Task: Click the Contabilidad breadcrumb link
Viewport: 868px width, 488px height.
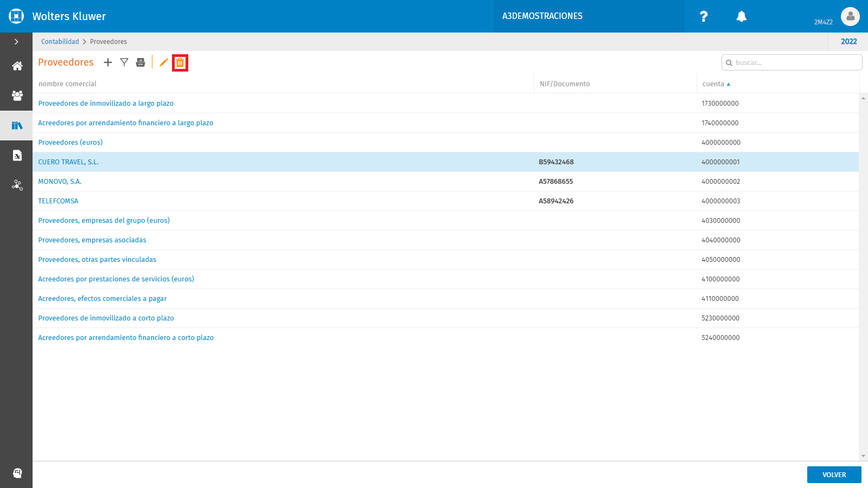Action: click(60, 42)
